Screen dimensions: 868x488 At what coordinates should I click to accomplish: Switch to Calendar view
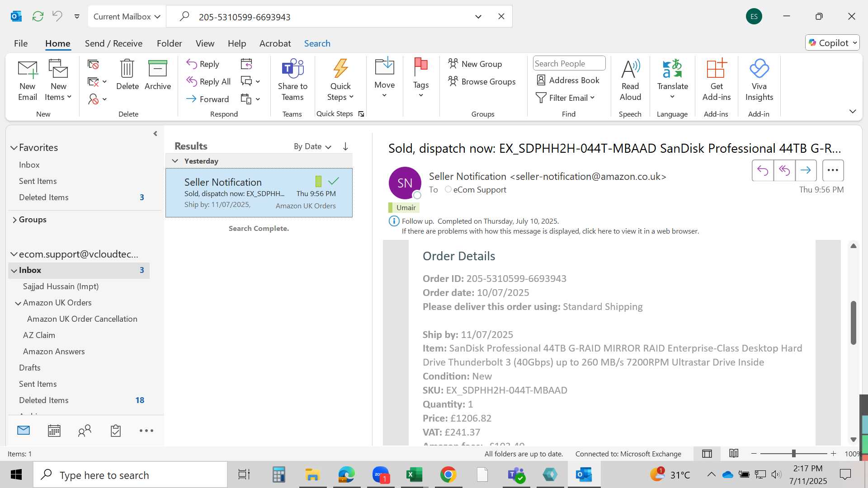(54, 431)
